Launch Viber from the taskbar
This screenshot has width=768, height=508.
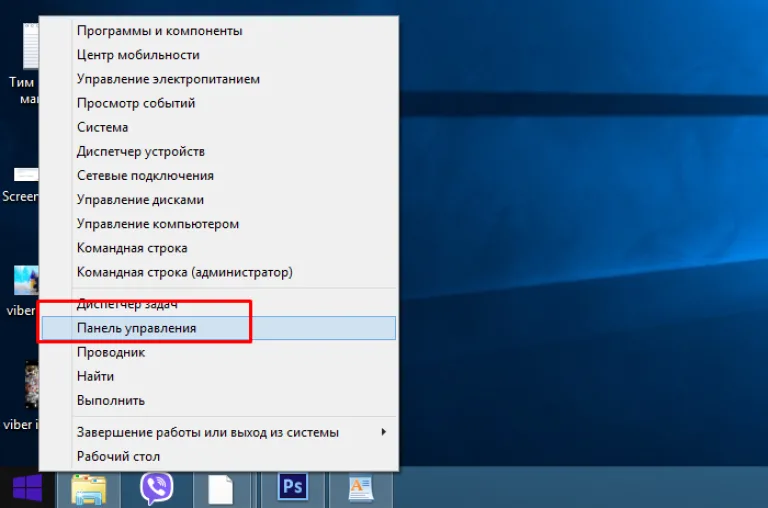(156, 488)
